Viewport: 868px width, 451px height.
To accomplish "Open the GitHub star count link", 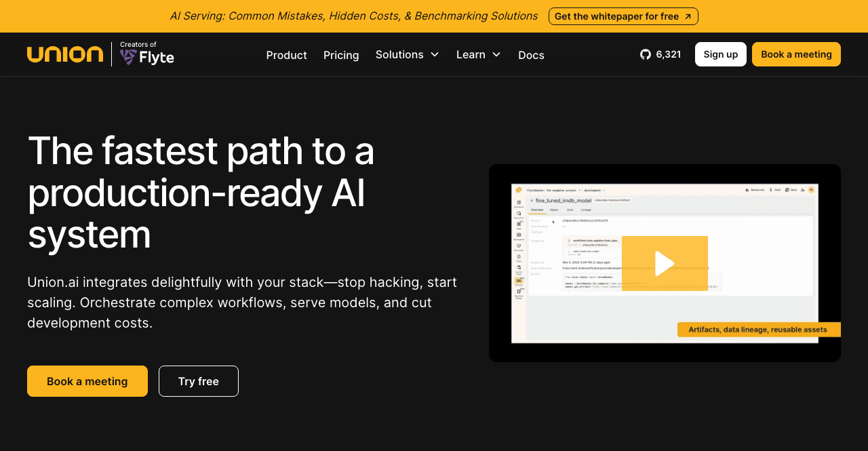I will (660, 54).
